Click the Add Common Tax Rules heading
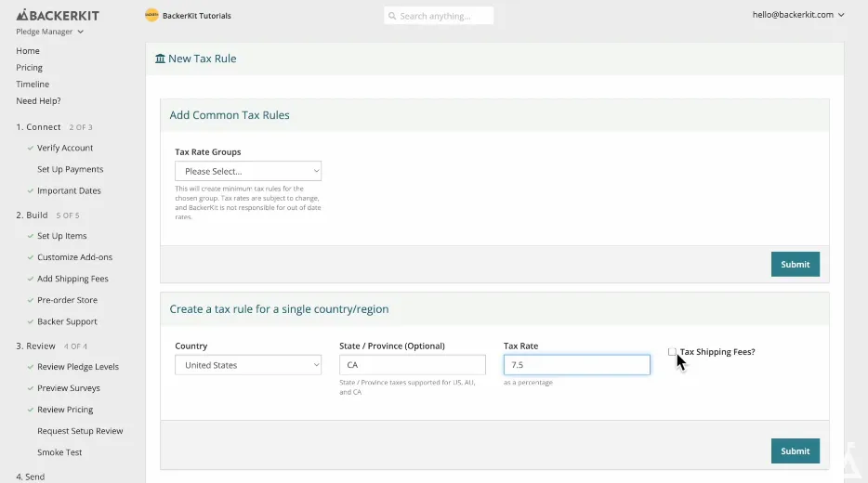Image resolution: width=868 pixels, height=483 pixels. pos(230,115)
